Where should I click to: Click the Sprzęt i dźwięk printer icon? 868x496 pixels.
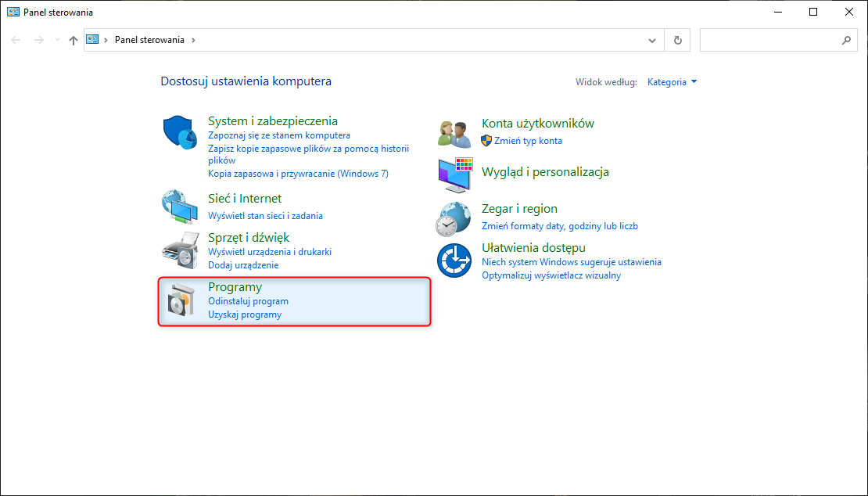coord(181,250)
